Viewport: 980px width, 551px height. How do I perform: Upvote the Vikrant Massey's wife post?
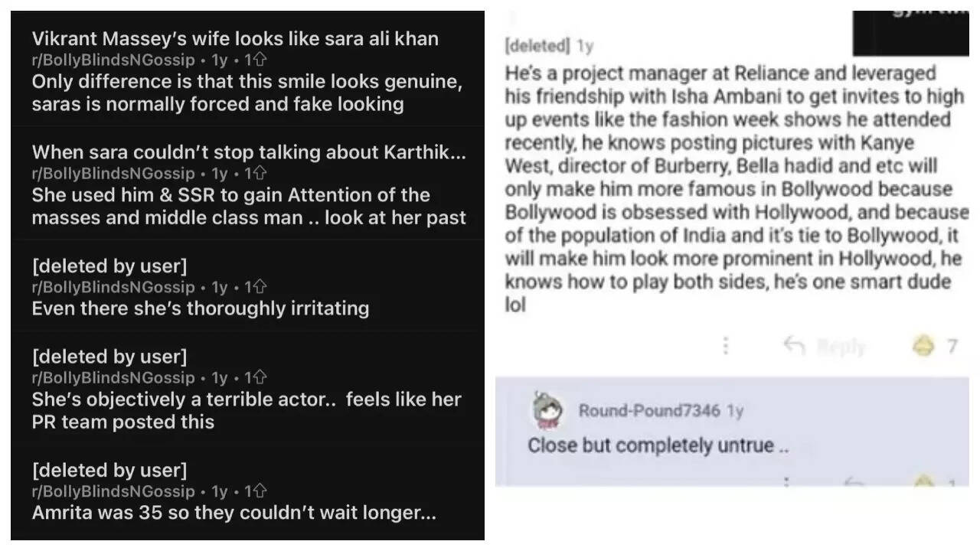pos(260,60)
